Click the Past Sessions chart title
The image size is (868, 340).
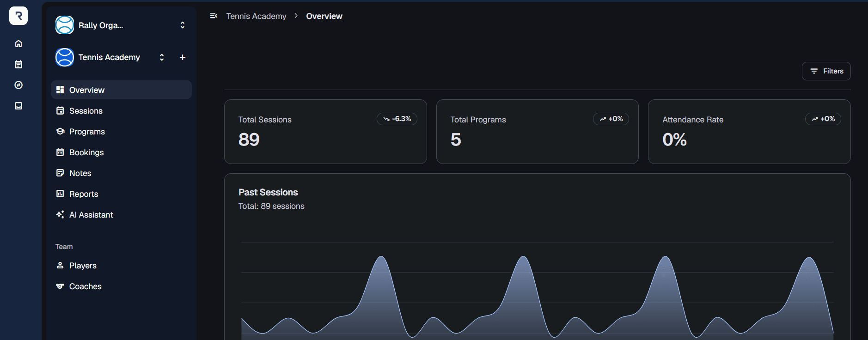click(268, 192)
